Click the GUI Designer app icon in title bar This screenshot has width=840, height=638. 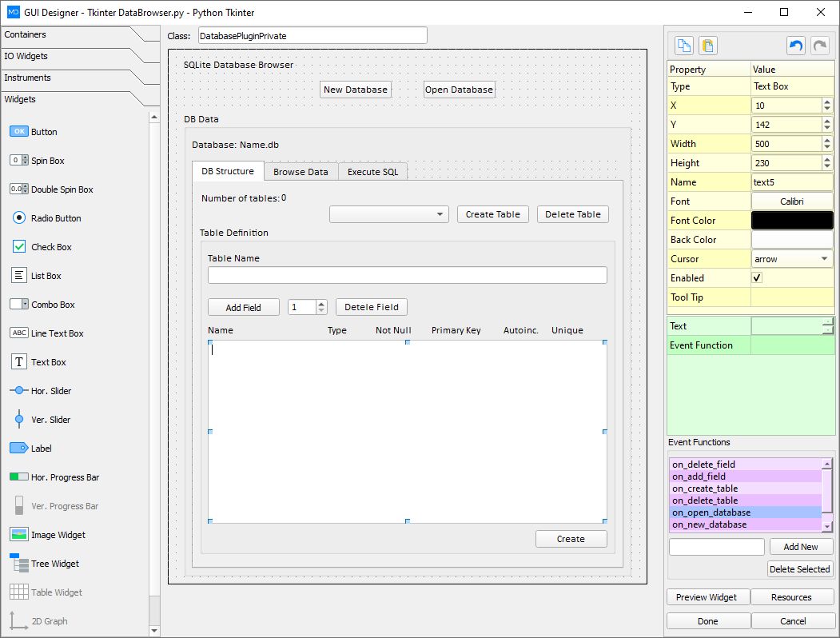click(13, 12)
